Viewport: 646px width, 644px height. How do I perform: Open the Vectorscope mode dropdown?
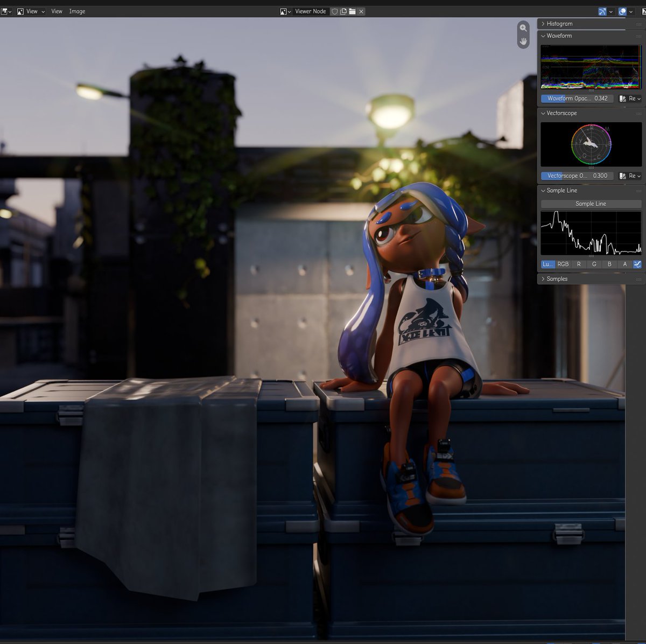tap(630, 176)
